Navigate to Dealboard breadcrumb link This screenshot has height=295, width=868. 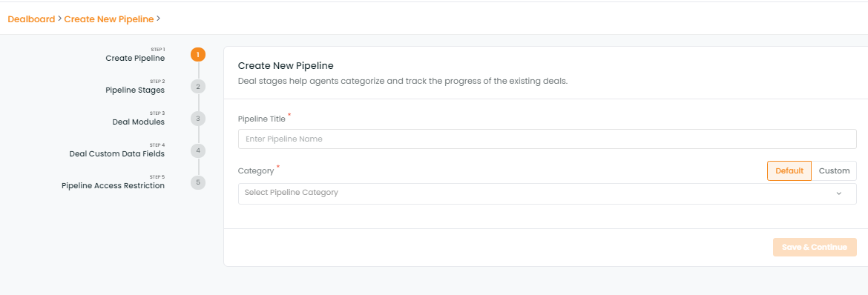click(31, 19)
